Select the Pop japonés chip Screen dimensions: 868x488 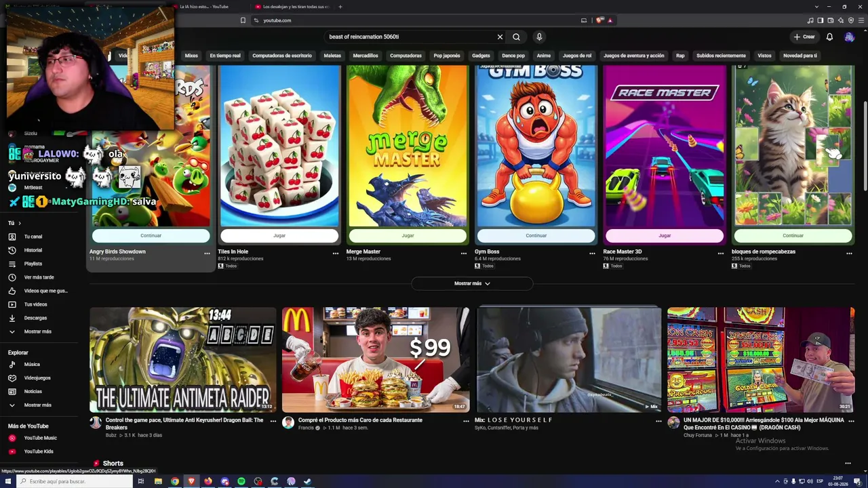pyautogui.click(x=447, y=56)
